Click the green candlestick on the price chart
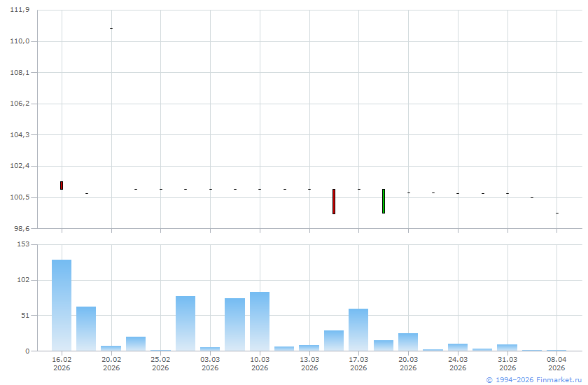Image resolution: width=588 pixels, height=385 pixels. click(x=384, y=201)
